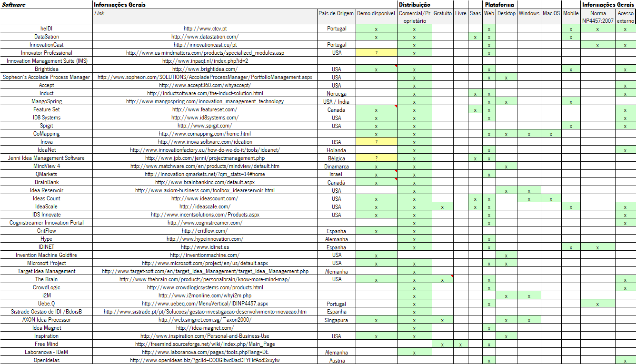This screenshot has width=636, height=364.
Task: Select the 'heIDI' software name cell
Action: pos(46,29)
